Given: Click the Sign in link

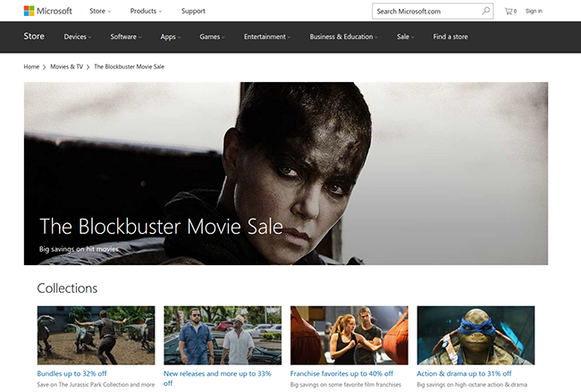Looking at the screenshot, I should (x=534, y=11).
